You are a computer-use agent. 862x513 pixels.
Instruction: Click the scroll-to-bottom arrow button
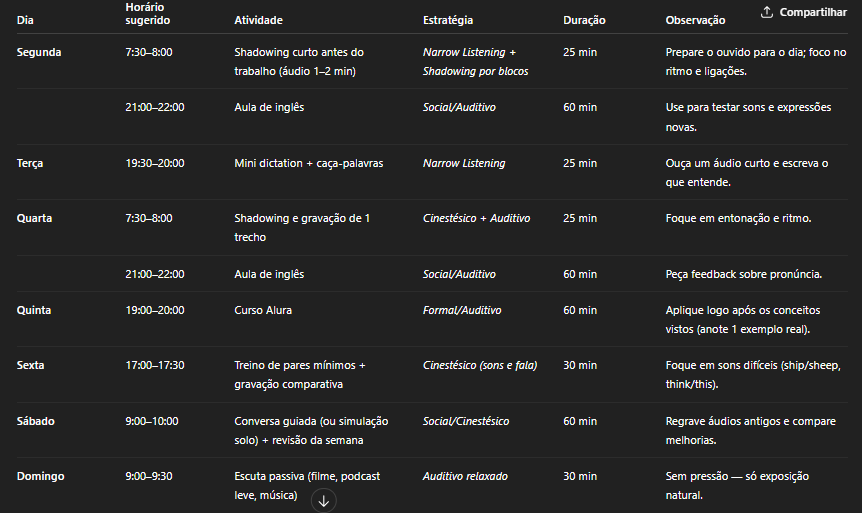click(x=323, y=501)
